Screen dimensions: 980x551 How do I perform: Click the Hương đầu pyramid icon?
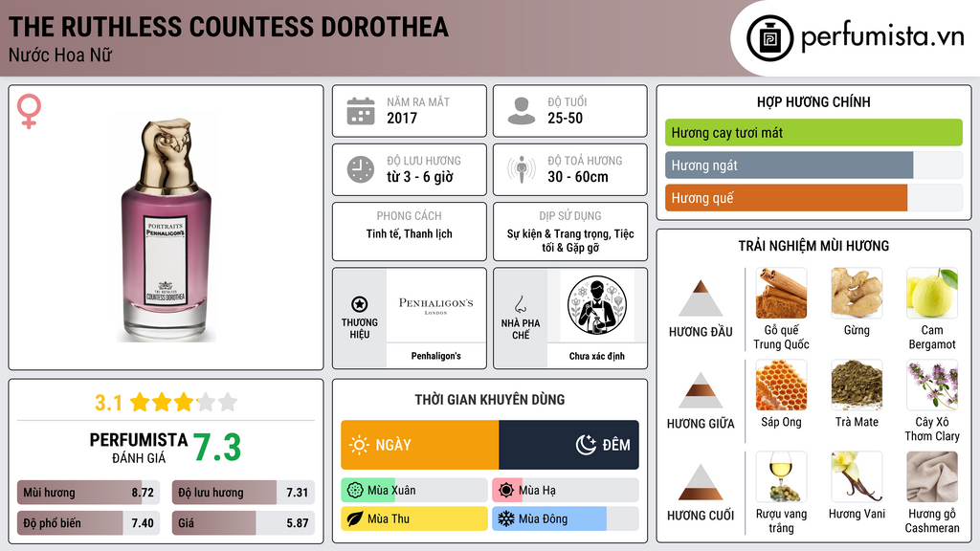(700, 298)
